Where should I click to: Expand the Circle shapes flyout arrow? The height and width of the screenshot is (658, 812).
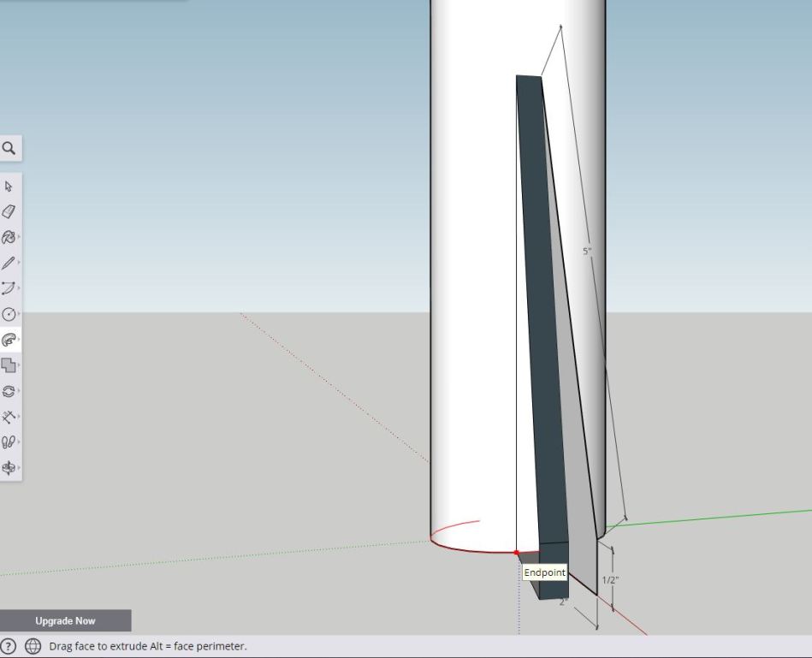click(19, 314)
